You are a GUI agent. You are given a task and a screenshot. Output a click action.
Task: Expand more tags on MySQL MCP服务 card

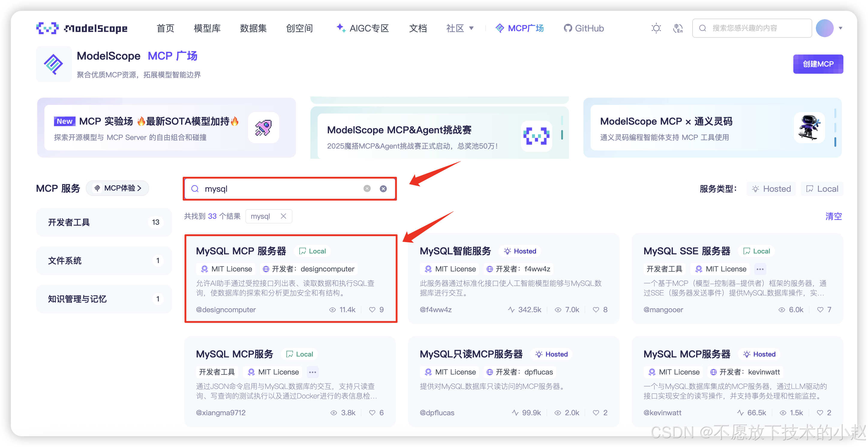click(312, 372)
